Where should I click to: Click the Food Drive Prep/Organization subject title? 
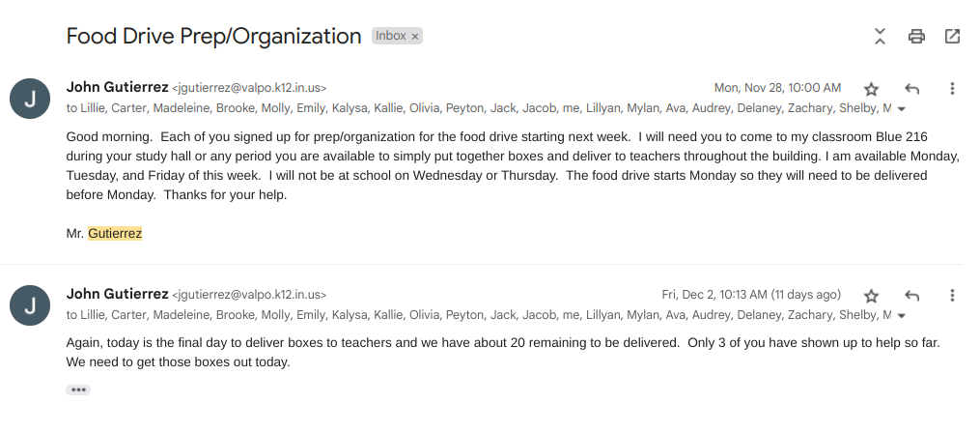click(213, 37)
